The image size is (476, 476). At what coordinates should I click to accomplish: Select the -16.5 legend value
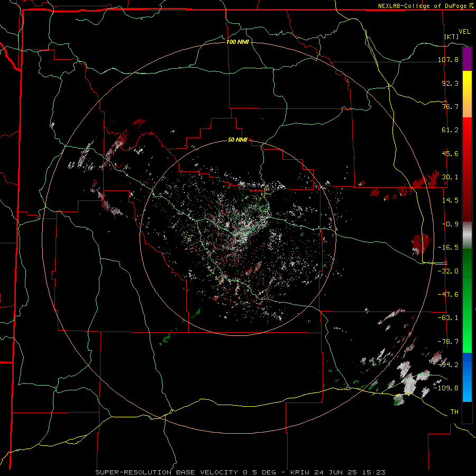point(448,248)
